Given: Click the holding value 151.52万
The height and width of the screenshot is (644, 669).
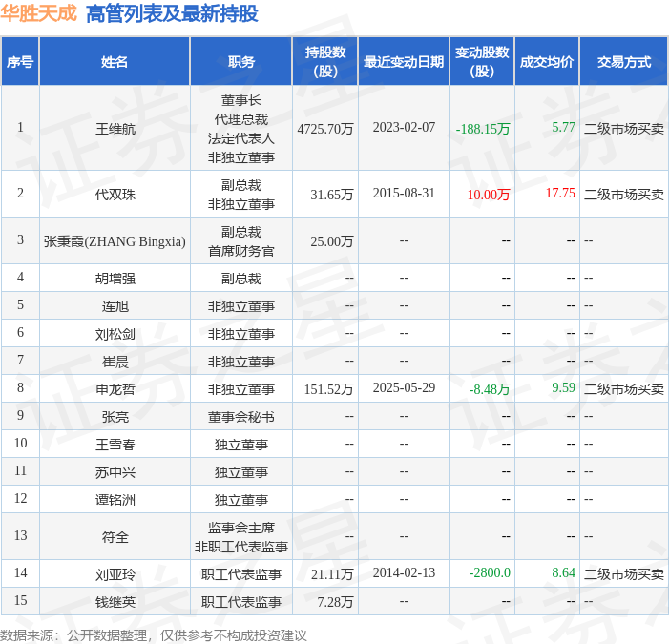Looking at the screenshot, I should pos(328,389).
